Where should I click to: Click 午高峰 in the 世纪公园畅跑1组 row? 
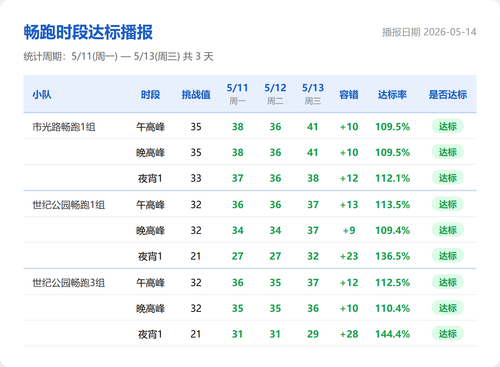pyautogui.click(x=150, y=205)
